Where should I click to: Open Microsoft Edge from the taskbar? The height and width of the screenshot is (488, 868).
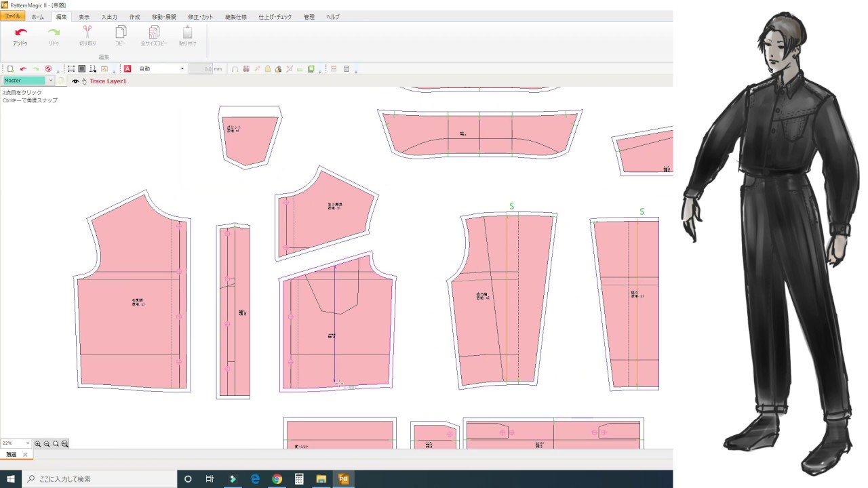click(255, 479)
